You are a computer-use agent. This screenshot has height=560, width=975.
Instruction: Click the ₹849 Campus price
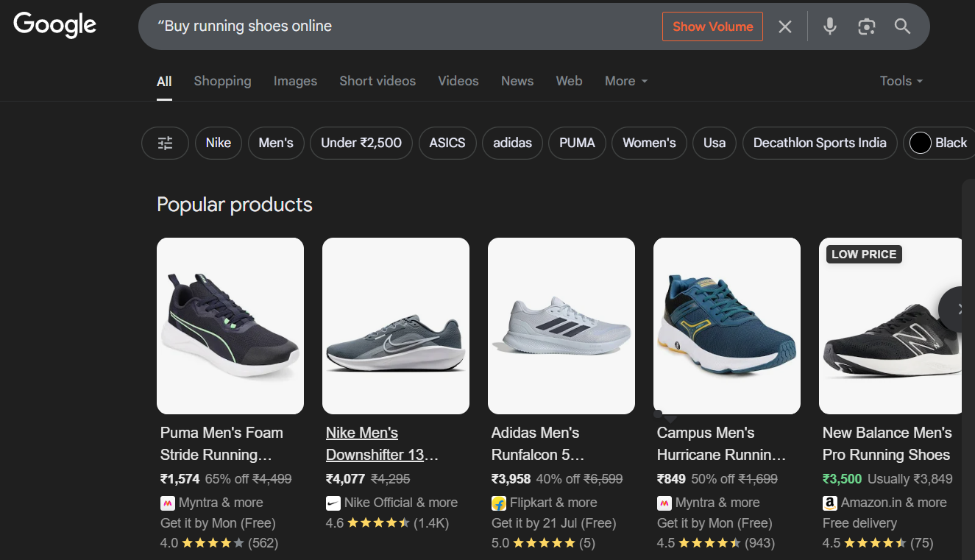[x=671, y=479]
